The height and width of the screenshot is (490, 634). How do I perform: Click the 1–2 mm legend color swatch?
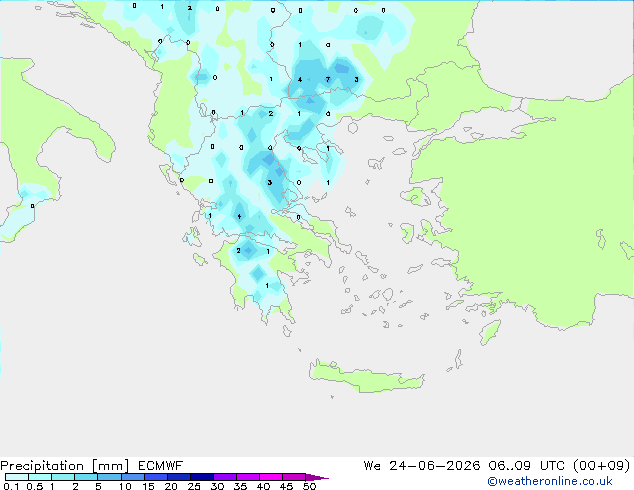pyautogui.click(x=63, y=477)
